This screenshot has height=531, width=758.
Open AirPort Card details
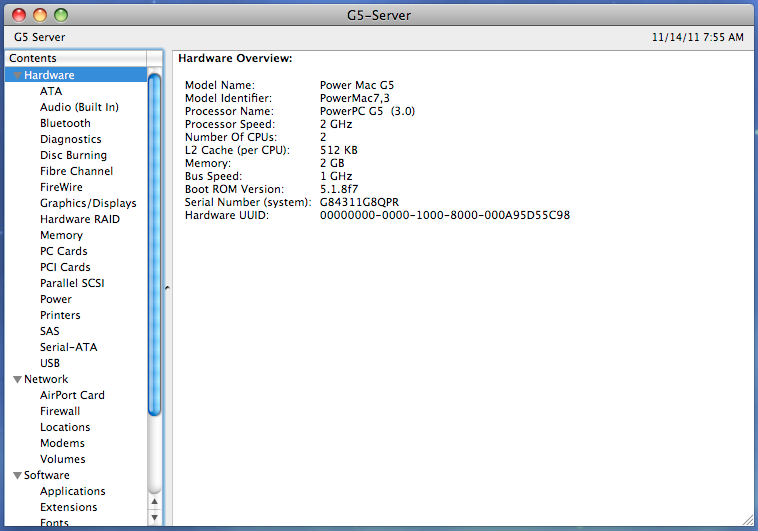point(72,395)
